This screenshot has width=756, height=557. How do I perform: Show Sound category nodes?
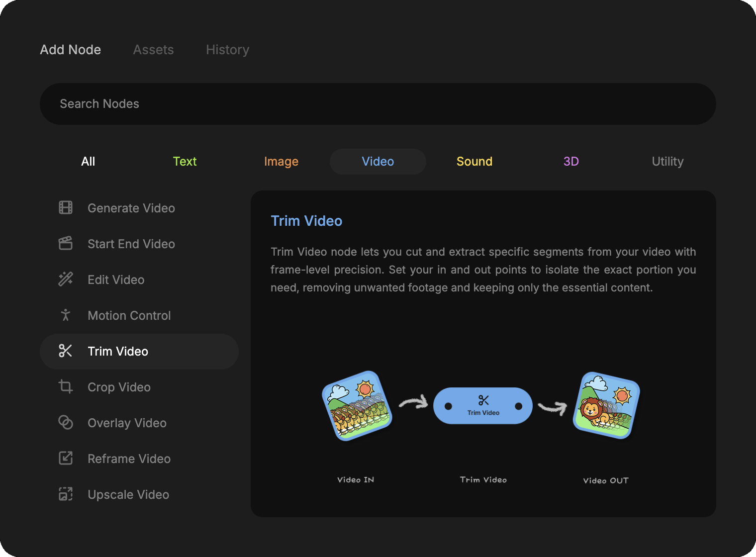pyautogui.click(x=474, y=162)
